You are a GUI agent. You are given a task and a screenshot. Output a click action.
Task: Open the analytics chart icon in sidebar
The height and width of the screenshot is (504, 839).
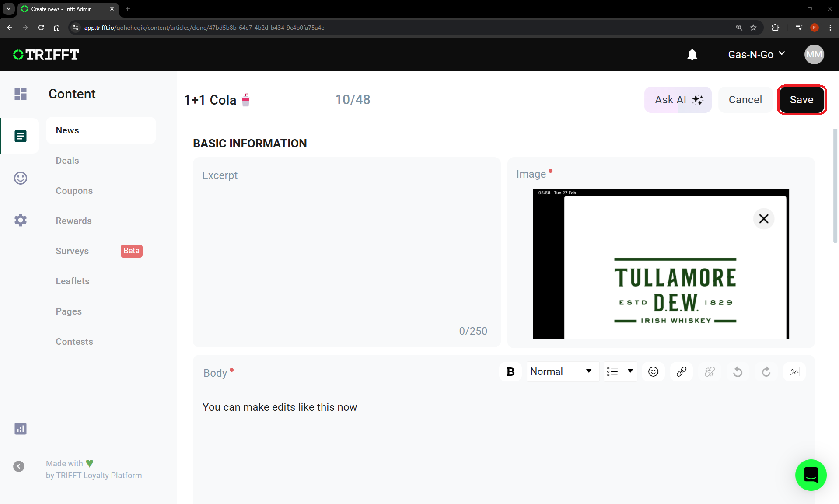21,429
